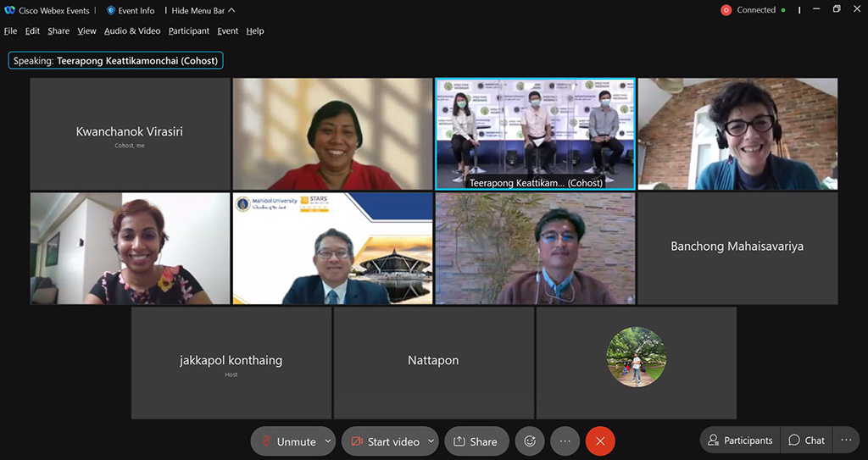Start video camera
The width and height of the screenshot is (868, 460).
click(x=384, y=441)
